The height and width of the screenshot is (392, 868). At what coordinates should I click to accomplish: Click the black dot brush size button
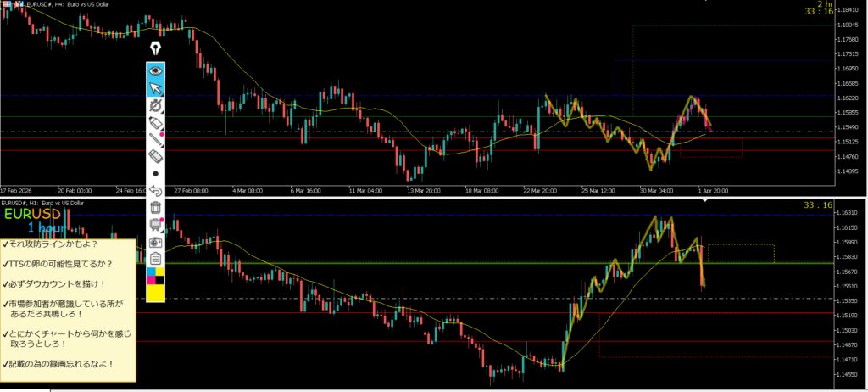155,173
